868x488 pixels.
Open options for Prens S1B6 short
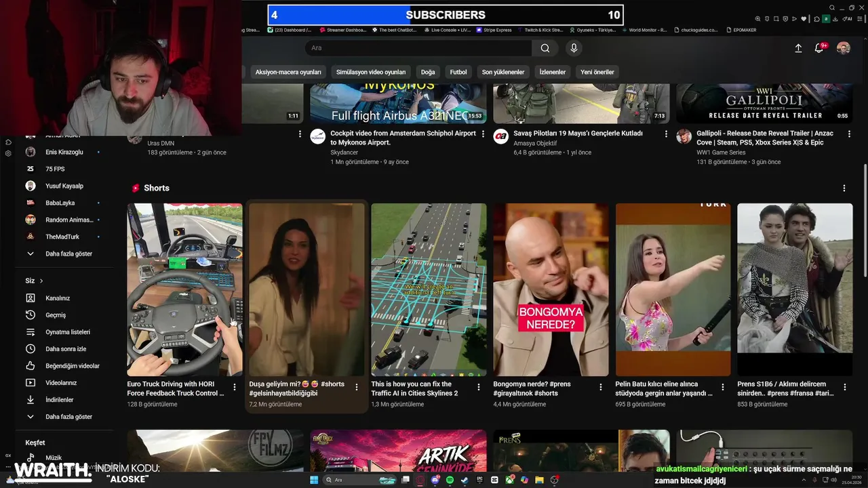pos(845,387)
